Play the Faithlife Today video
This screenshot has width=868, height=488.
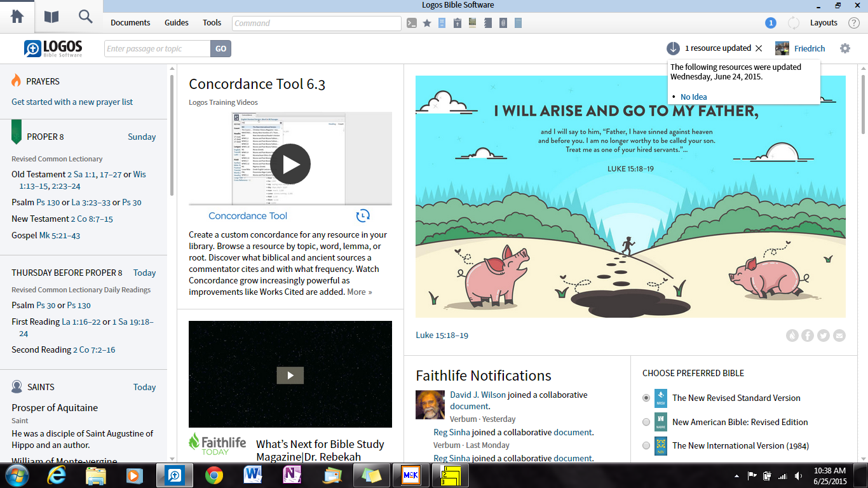[x=290, y=375]
